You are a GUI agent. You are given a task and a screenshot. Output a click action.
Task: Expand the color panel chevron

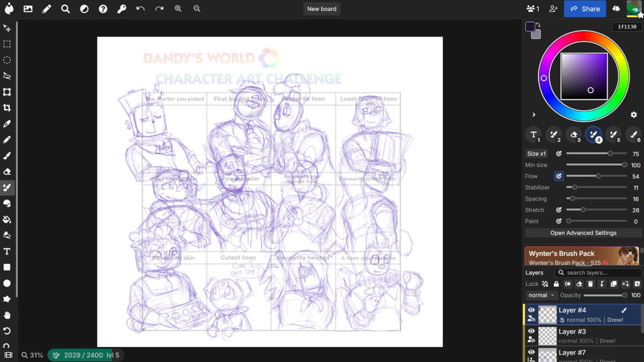pyautogui.click(x=534, y=115)
